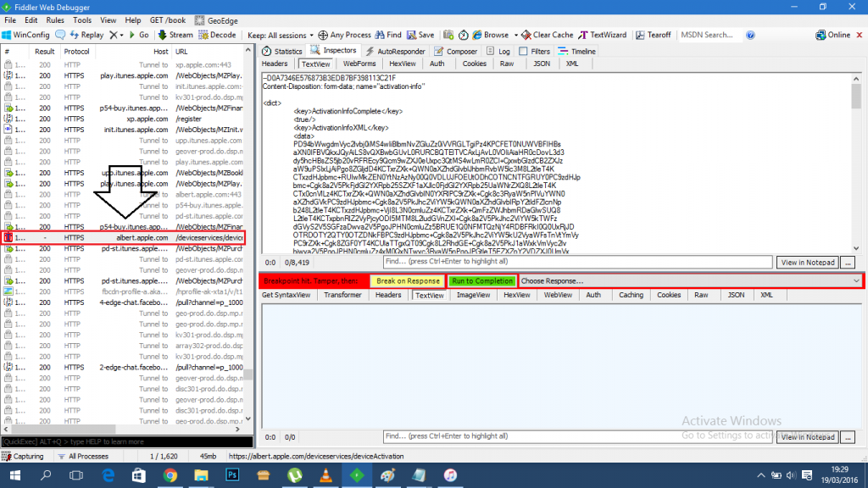Select the albert.apple.com deviceservices session

(123, 237)
